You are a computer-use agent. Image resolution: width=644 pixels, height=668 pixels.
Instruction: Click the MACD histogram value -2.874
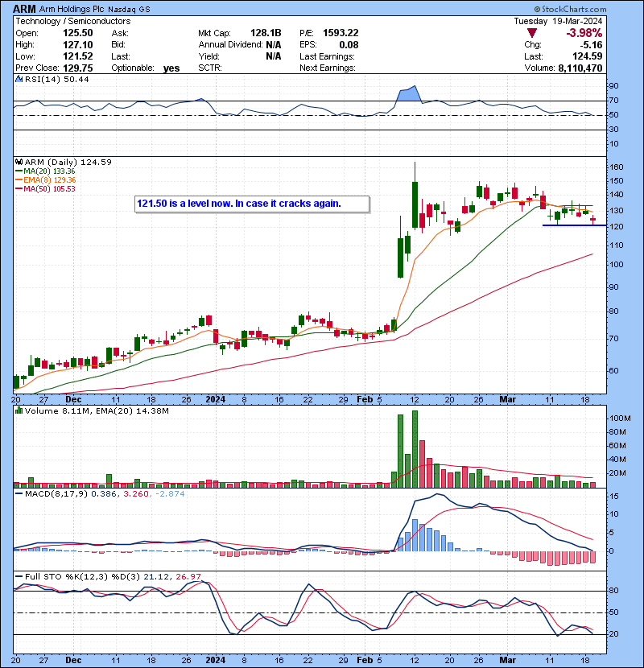click(x=170, y=494)
